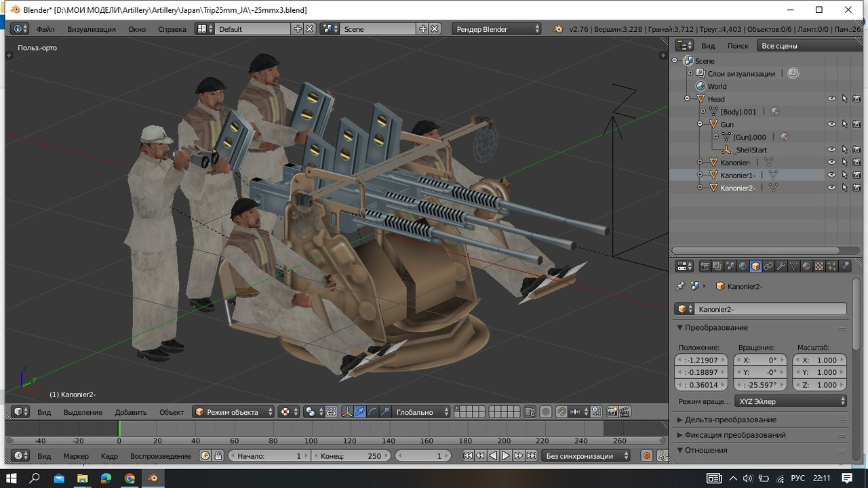Toggle visibility of the Gun object
This screenshot has width=868, height=488.
tap(832, 124)
